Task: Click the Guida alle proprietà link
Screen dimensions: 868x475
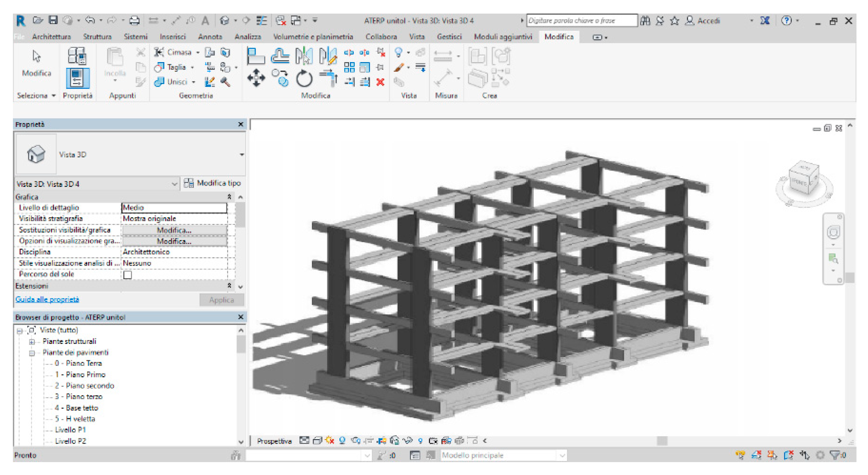Action: pyautogui.click(x=47, y=300)
